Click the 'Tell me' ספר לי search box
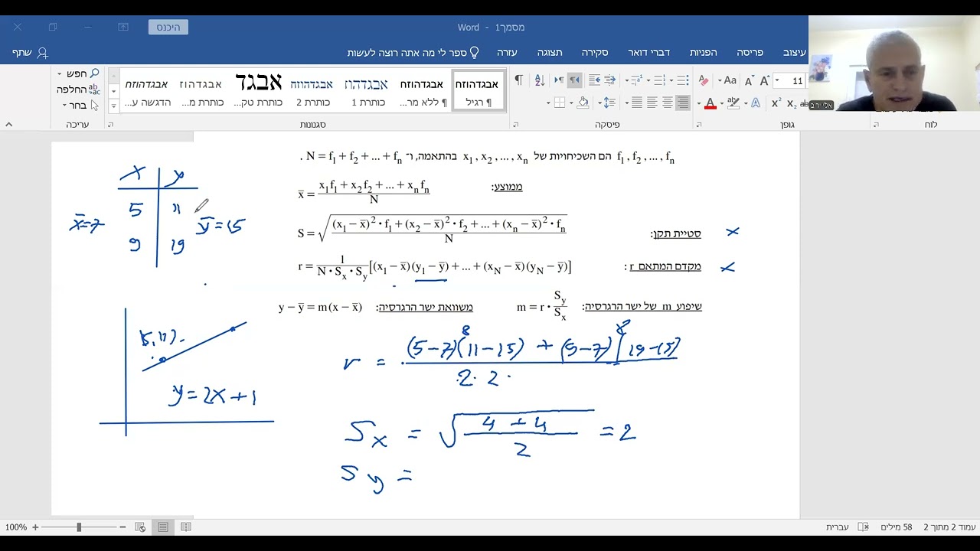 [x=413, y=52]
